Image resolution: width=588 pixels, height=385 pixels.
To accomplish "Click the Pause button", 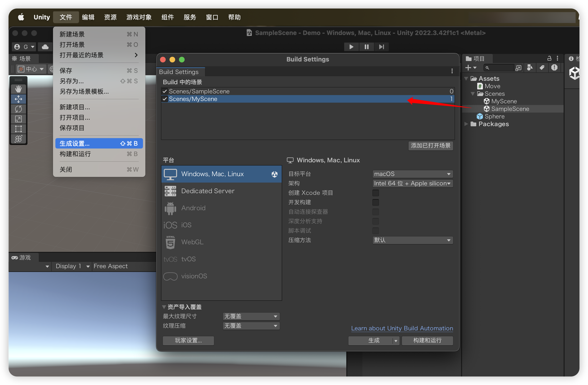I will click(366, 47).
